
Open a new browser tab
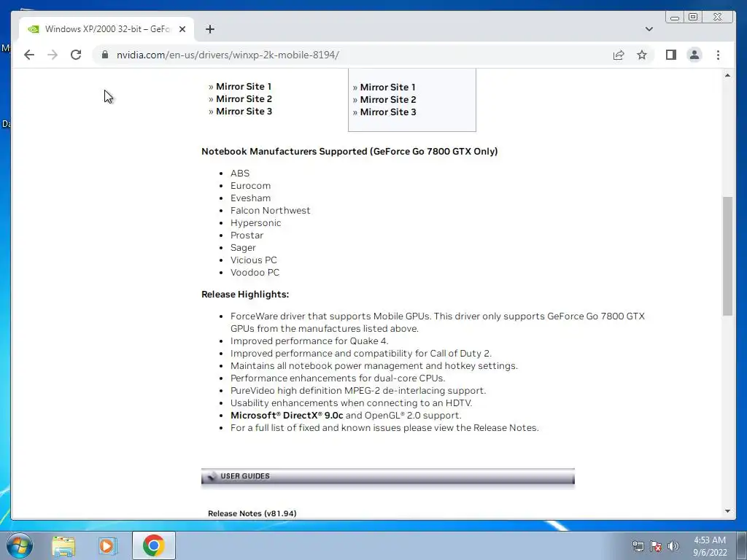[x=209, y=29]
